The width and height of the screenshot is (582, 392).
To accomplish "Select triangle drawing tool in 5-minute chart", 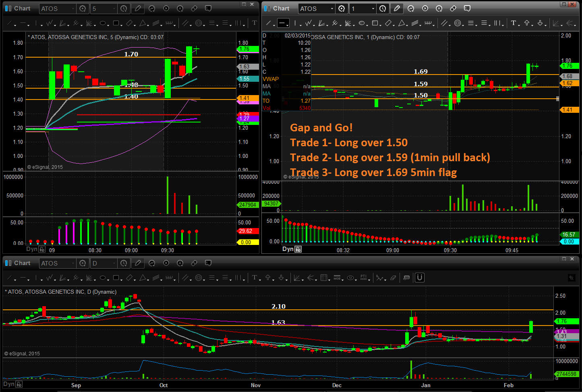I will pyautogui.click(x=143, y=23).
